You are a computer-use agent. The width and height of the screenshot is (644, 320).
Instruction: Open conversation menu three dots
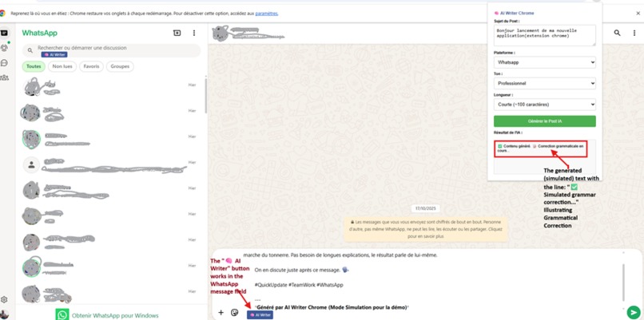[x=634, y=33]
